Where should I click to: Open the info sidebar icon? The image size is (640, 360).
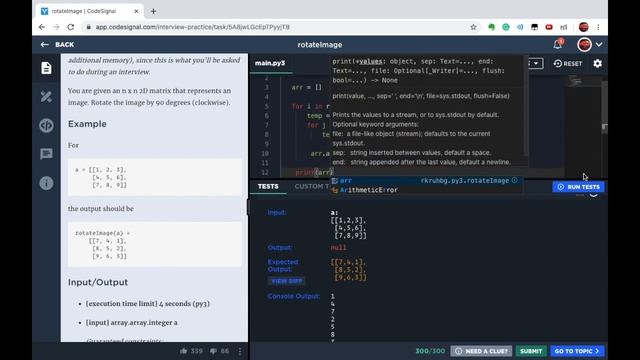[x=46, y=183]
